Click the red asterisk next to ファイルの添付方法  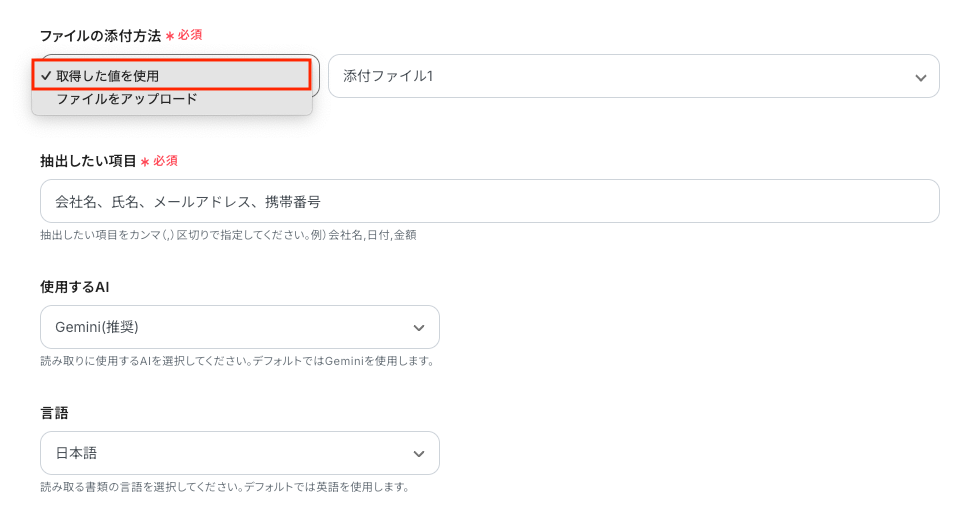pos(170,36)
